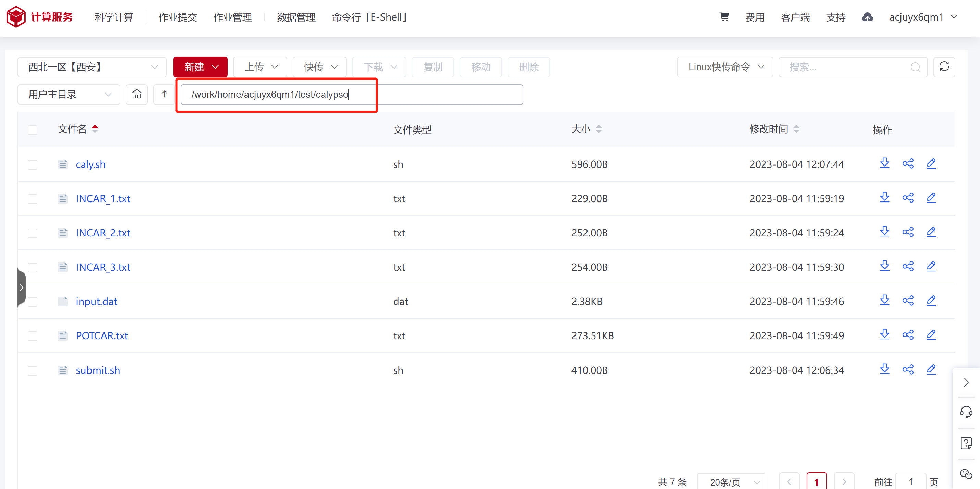Image resolution: width=980 pixels, height=489 pixels.
Task: Open the POTCAR.txt file link
Action: 101,335
